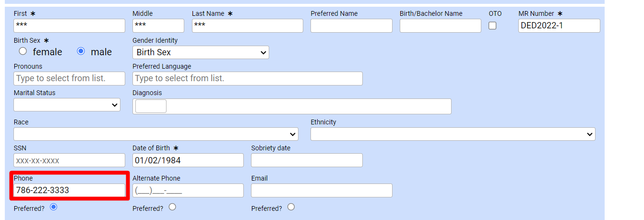The height and width of the screenshot is (220, 644).
Task: Click the Alternate Phone field
Action: point(188,191)
